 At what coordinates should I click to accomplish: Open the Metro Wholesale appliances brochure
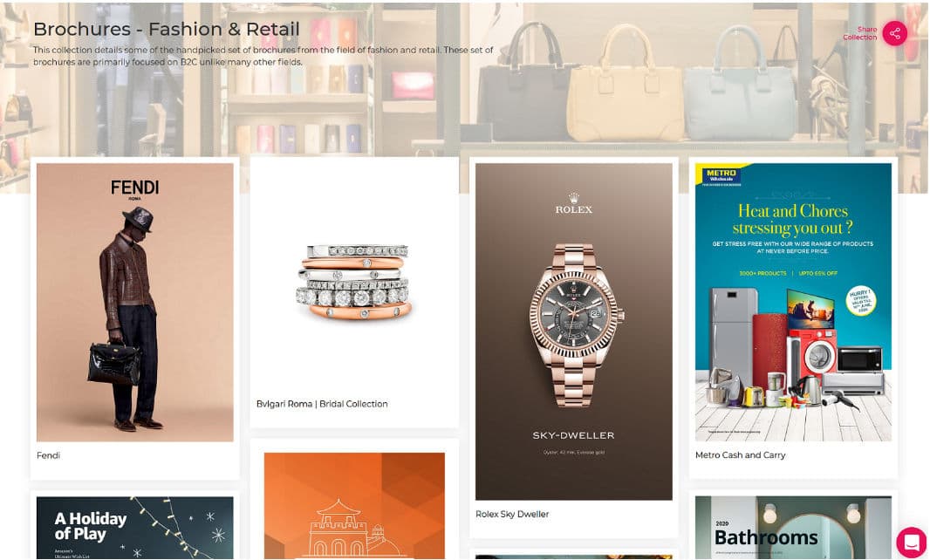793,303
